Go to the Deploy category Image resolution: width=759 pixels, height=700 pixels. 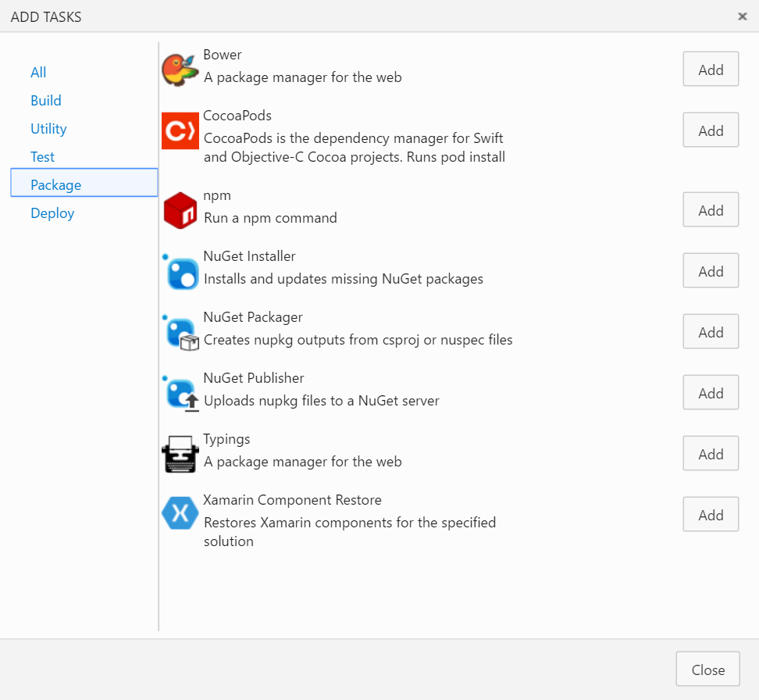point(52,213)
